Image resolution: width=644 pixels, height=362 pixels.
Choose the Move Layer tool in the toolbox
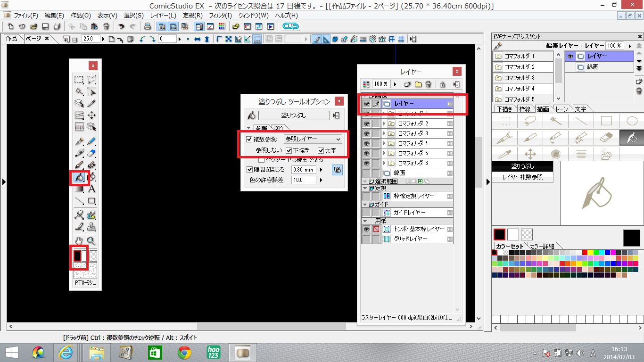91,115
